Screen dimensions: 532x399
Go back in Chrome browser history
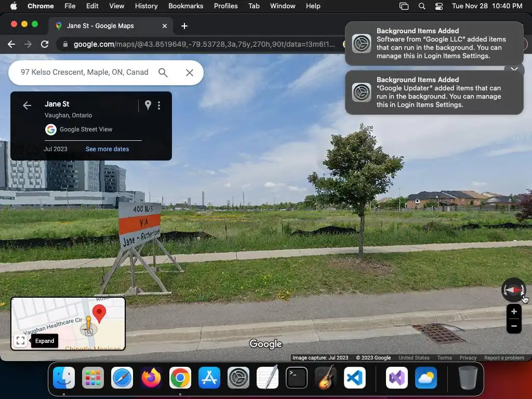(x=11, y=44)
